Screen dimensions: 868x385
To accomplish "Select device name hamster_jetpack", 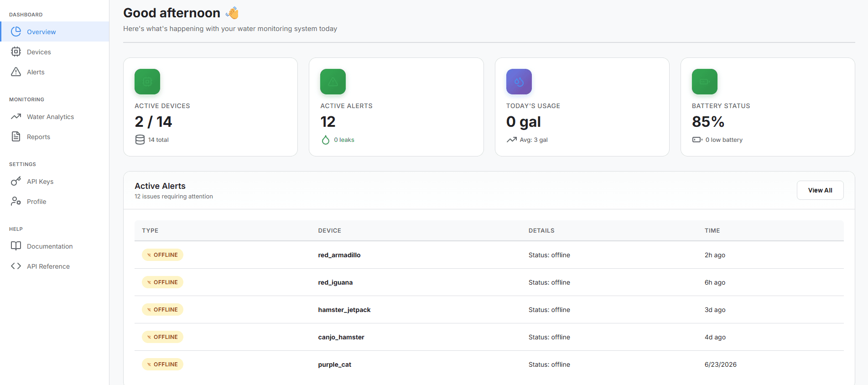I will tap(344, 310).
